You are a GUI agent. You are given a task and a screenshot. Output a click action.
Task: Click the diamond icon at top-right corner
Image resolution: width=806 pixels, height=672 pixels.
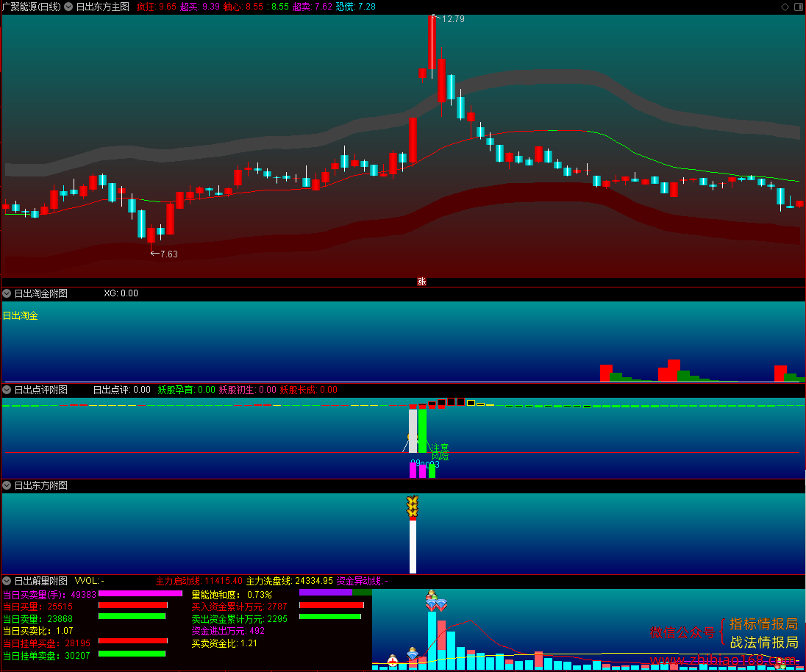pyautogui.click(x=785, y=7)
